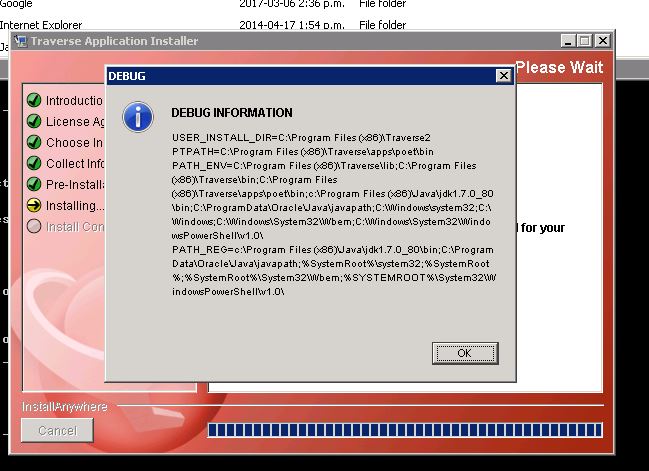The height and width of the screenshot is (471, 649).
Task: Click the installation progress bar
Action: tap(405, 430)
